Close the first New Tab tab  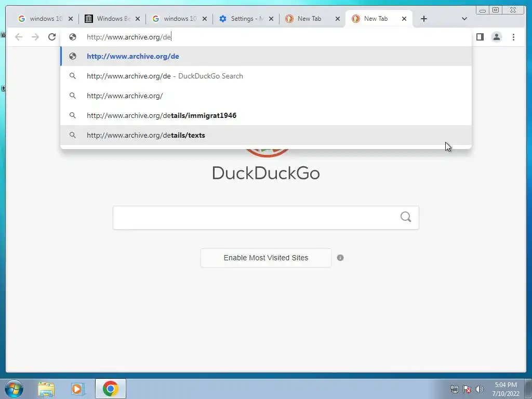(338, 19)
